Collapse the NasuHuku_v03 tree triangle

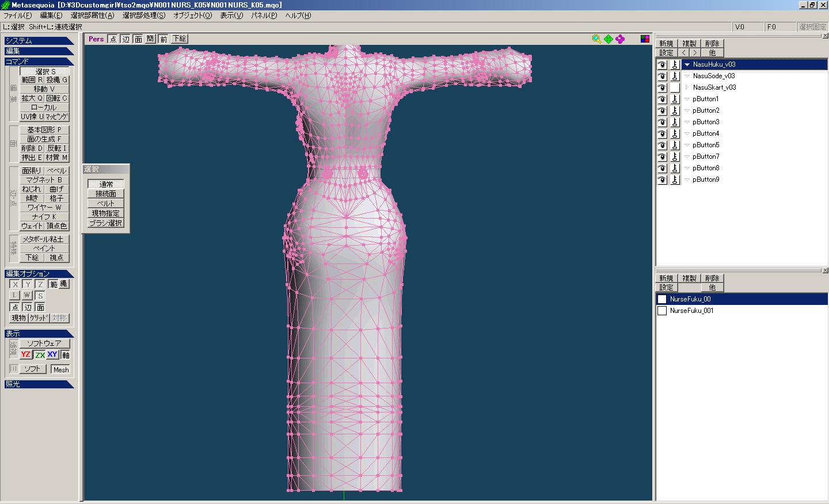tap(687, 64)
